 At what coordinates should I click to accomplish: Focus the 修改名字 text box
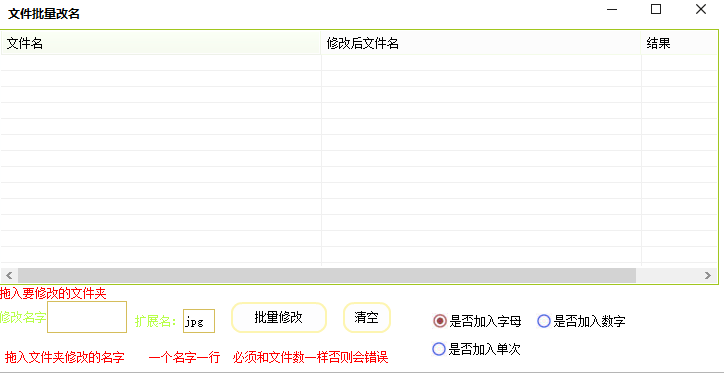coord(87,317)
